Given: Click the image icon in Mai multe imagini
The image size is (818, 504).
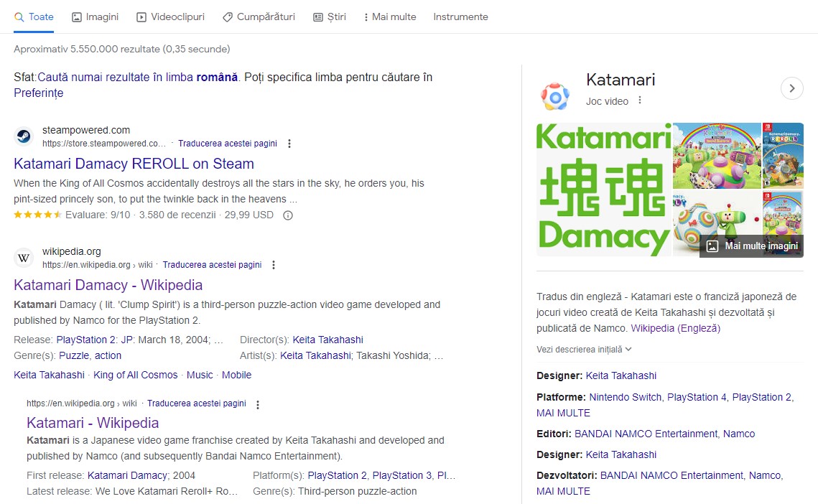Looking at the screenshot, I should 712,246.
